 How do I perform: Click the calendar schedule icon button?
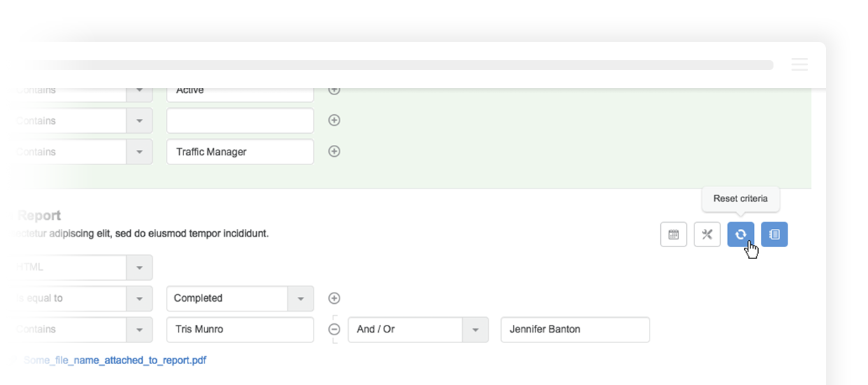673,234
